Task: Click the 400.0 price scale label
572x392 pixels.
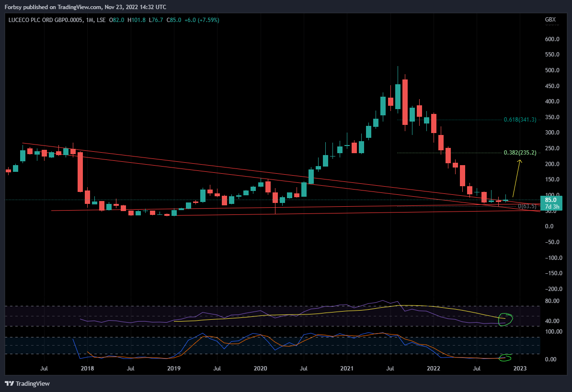Action: tap(552, 101)
